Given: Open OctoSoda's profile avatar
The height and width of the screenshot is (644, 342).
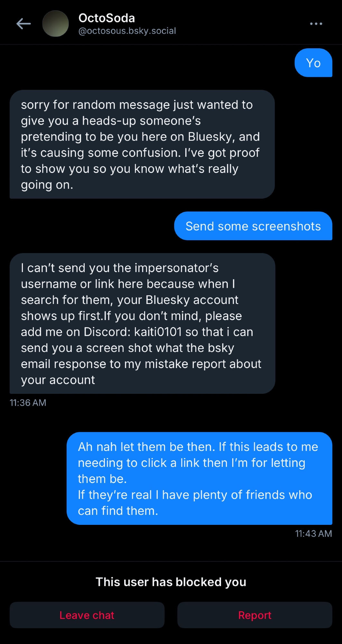Looking at the screenshot, I should tap(56, 24).
